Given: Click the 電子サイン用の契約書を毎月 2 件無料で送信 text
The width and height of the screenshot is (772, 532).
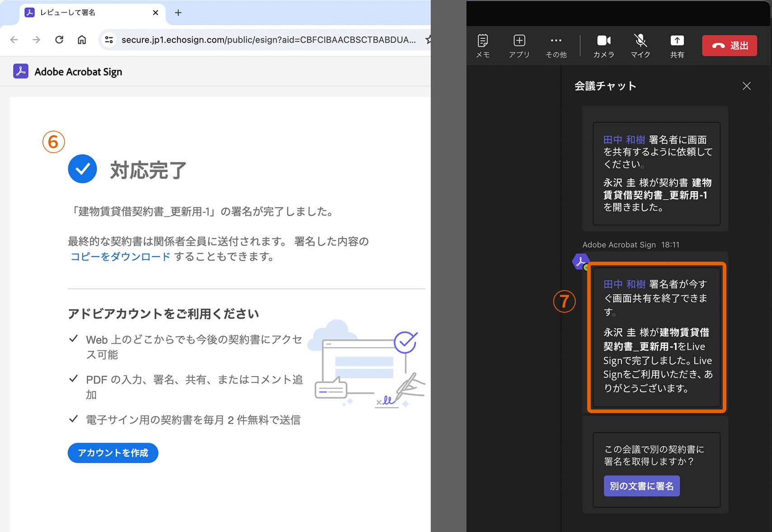Looking at the screenshot, I should [x=193, y=420].
